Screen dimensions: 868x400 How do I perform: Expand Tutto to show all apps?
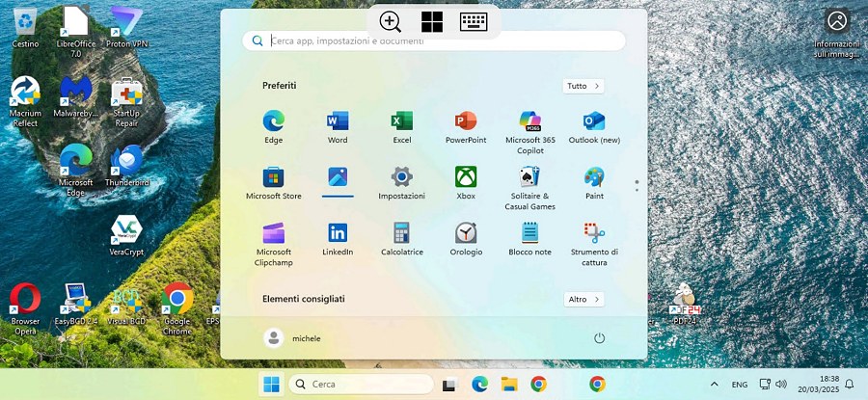[583, 87]
